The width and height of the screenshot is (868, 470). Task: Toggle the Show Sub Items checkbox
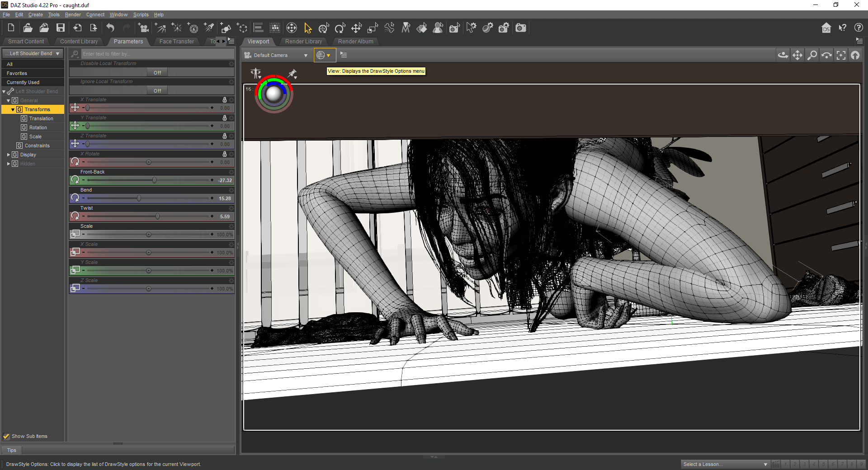coord(6,437)
